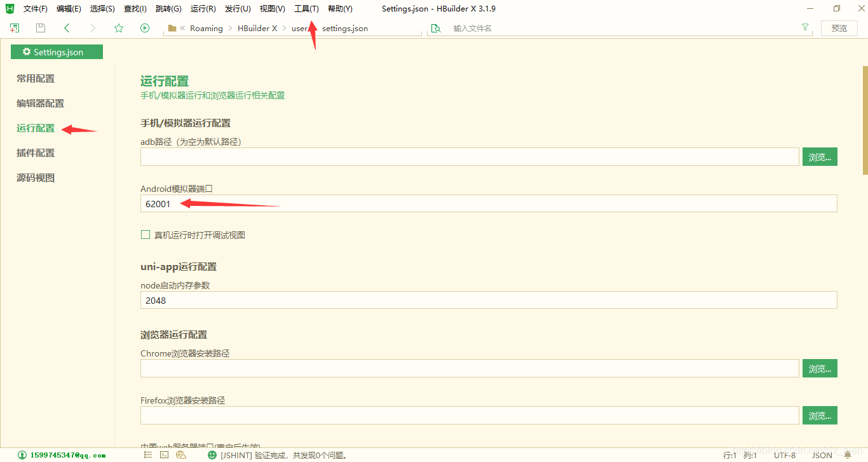The height and width of the screenshot is (462, 868).
Task: Click the vertical scrollbar thumb
Action: coord(865,119)
